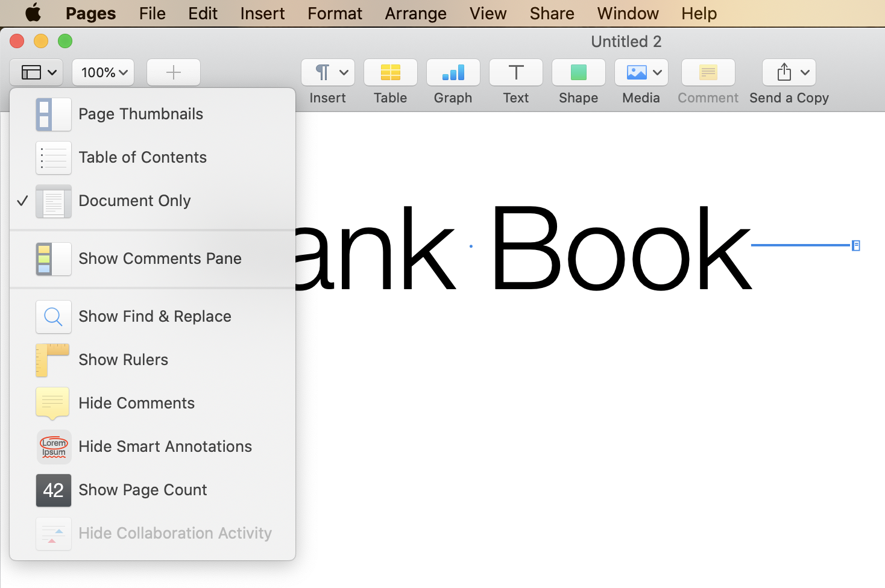Open the Arrange menu

click(x=416, y=13)
